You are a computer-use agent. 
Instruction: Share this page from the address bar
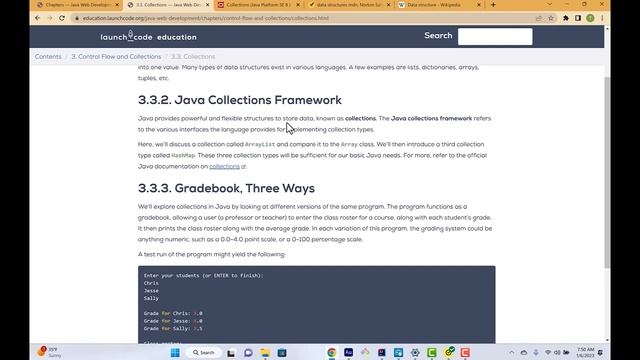[539, 18]
